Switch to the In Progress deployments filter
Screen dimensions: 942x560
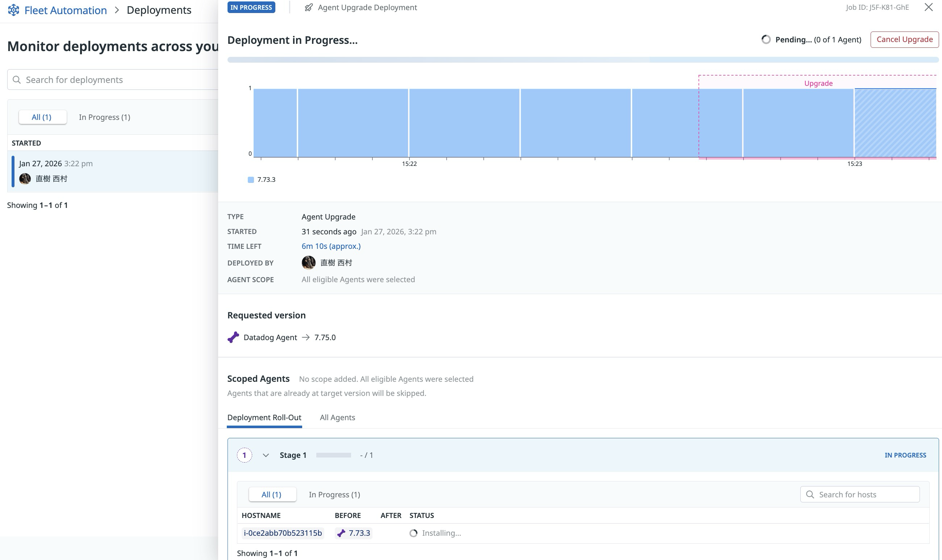105,117
